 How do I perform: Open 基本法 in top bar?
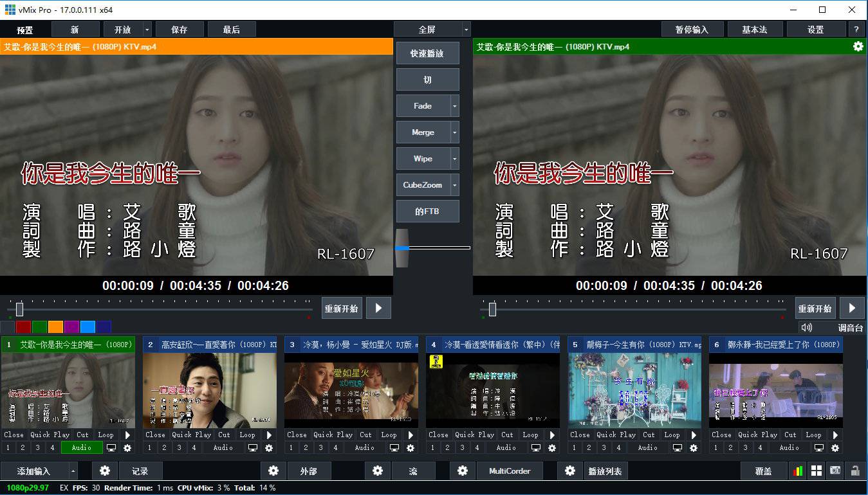(755, 30)
